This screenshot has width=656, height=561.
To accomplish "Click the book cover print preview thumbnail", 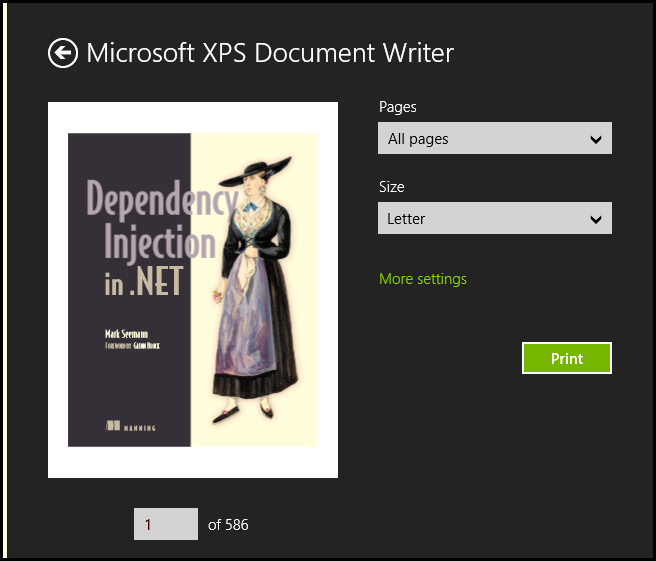I will pyautogui.click(x=193, y=290).
